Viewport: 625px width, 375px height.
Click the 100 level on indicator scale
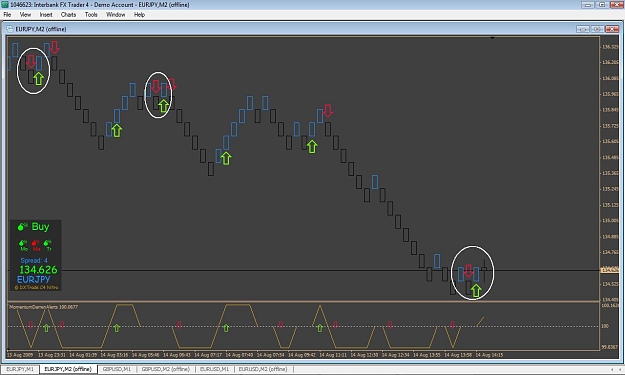(605, 326)
